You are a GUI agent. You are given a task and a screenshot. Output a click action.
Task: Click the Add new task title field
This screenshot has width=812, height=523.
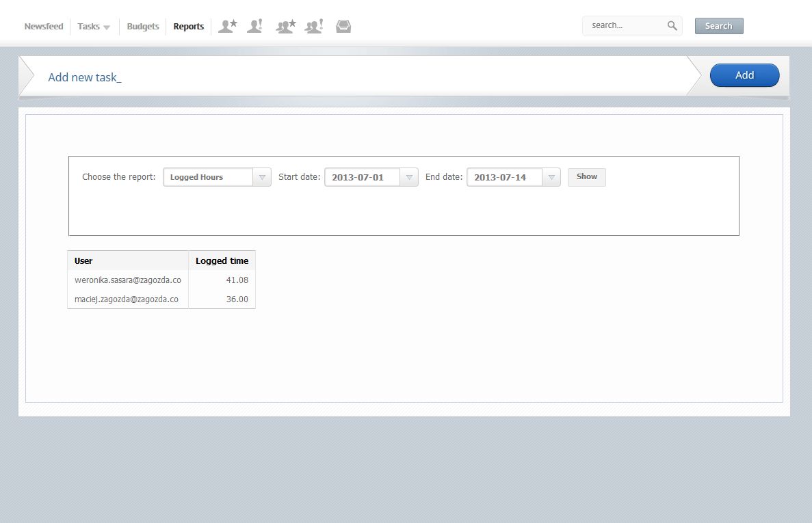[84, 77]
